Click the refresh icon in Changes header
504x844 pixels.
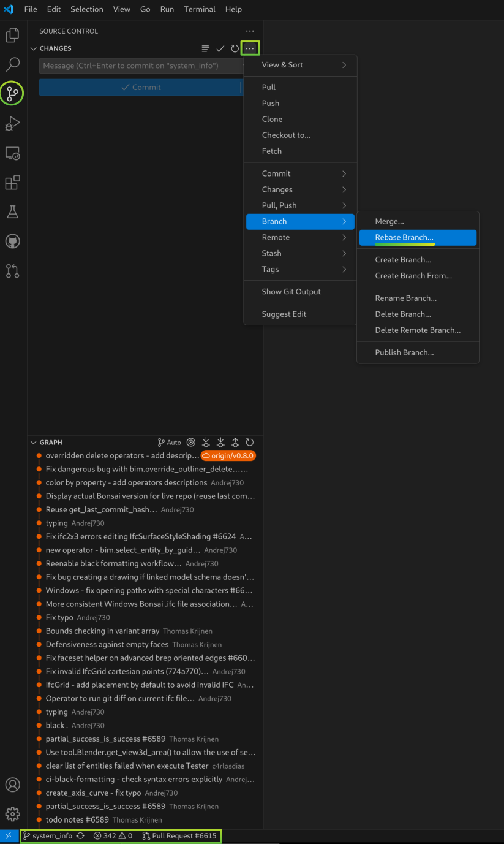pyautogui.click(x=235, y=48)
